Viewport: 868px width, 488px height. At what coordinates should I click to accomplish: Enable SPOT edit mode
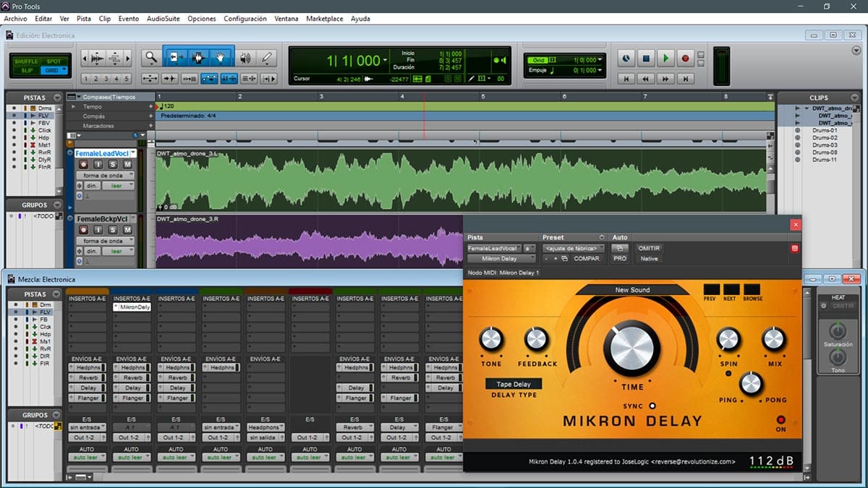pos(54,61)
